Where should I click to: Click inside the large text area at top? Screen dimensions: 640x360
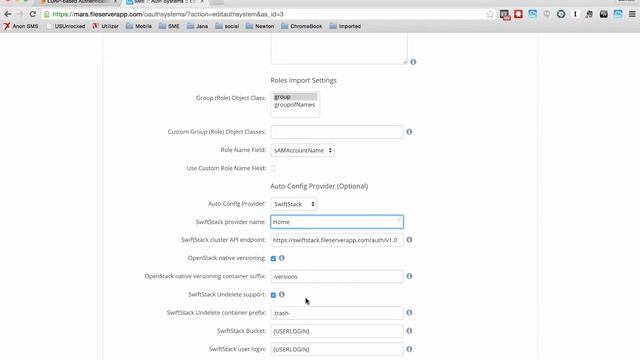pos(339,48)
